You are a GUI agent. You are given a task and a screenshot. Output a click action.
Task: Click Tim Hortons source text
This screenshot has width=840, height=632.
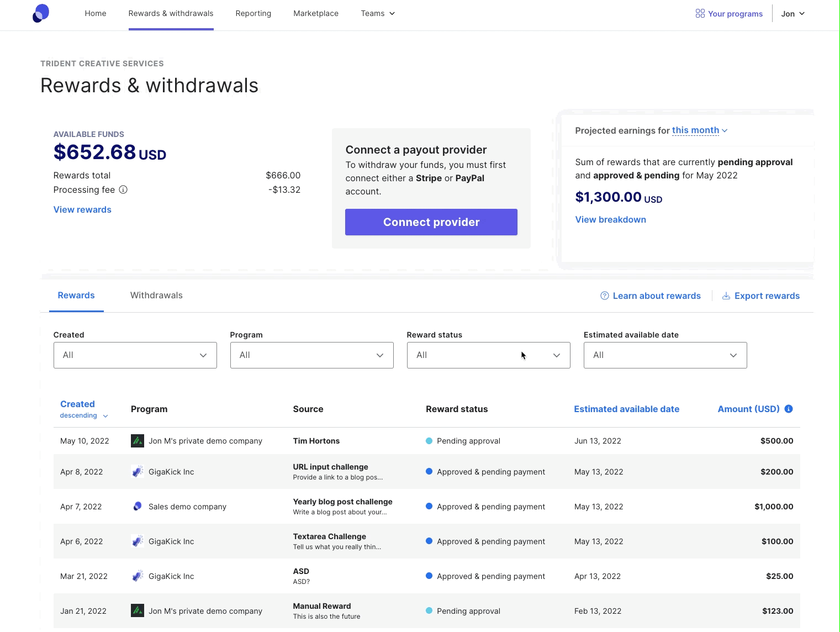[x=316, y=441]
